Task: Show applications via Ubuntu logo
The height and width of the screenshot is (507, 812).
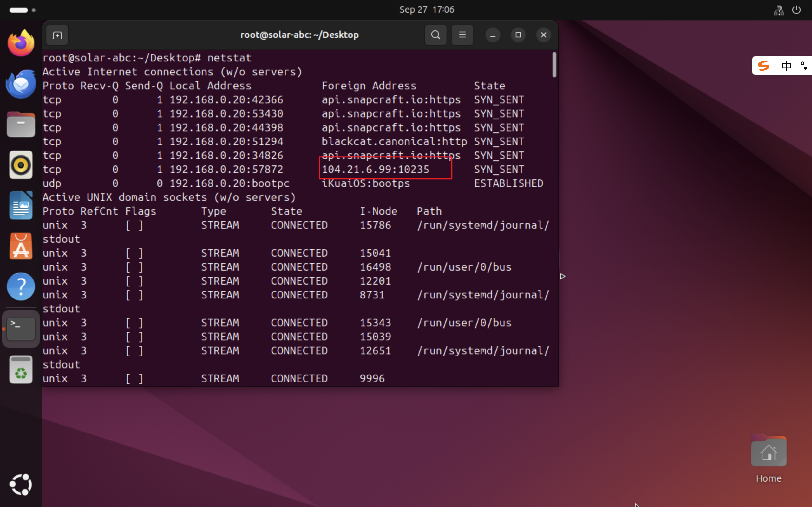Action: 21,484
